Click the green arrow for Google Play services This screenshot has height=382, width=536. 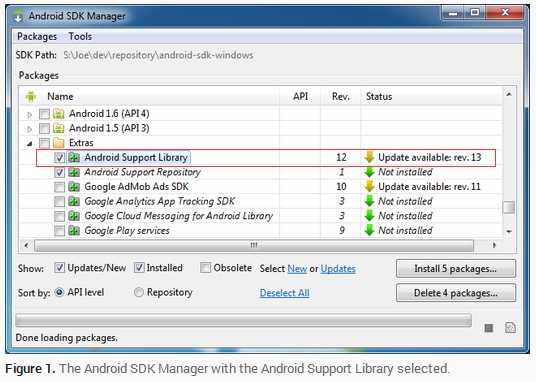click(x=369, y=230)
